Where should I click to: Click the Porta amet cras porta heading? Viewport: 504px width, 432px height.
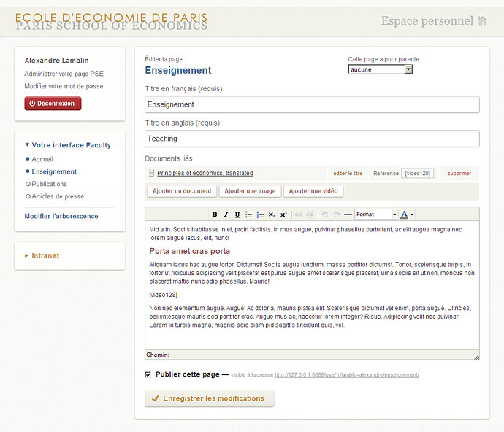(190, 251)
